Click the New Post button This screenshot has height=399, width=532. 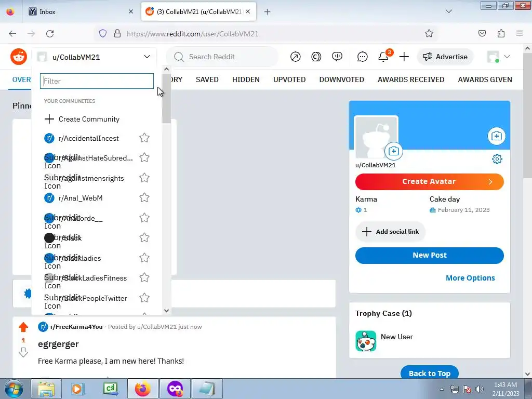(x=429, y=255)
